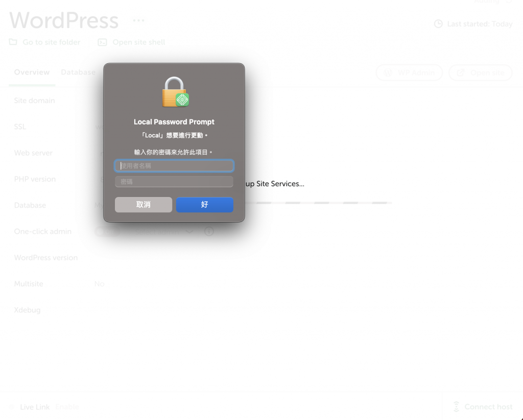Screen dimensions: 523x420
Task: Click the info icon beside Select admin
Action: pos(209,231)
